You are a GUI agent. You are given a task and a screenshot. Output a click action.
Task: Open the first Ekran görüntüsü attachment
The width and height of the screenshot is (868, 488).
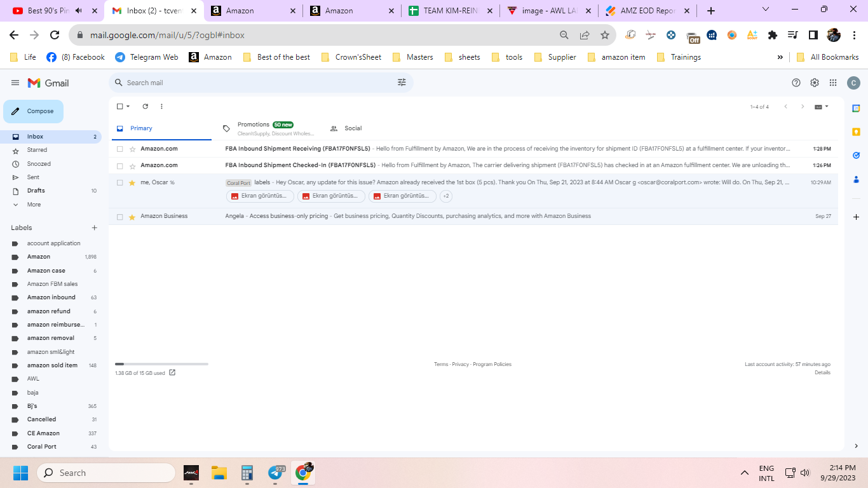click(260, 196)
